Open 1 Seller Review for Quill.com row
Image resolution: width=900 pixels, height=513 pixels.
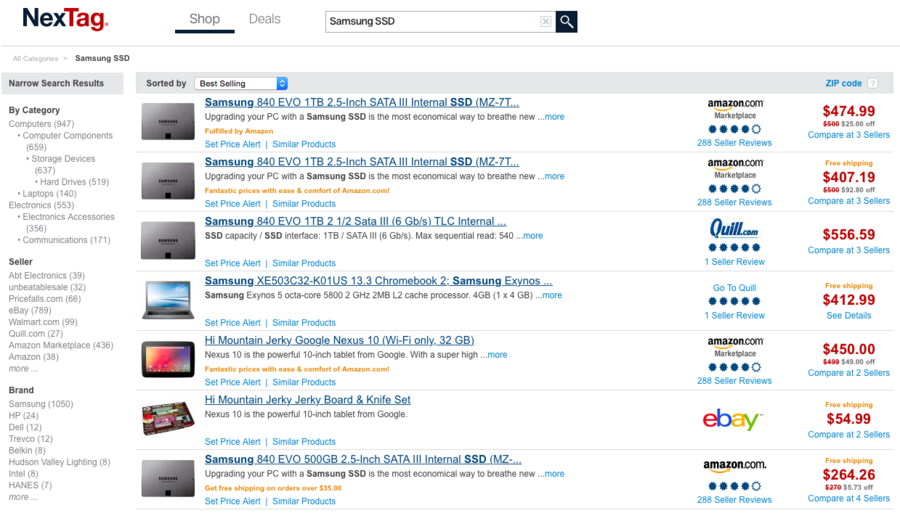734,262
